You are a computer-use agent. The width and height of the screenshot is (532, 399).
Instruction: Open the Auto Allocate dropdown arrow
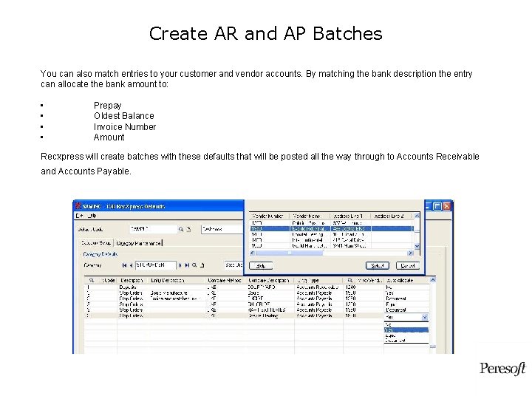point(424,317)
